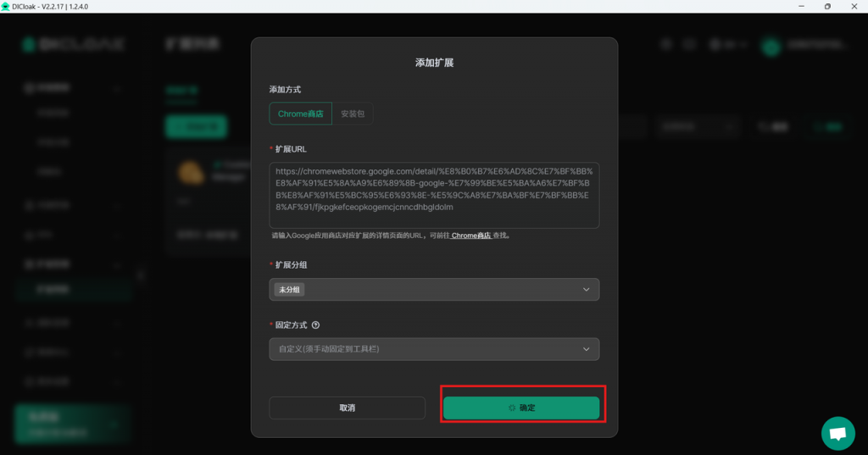
Task: Open the green chat support bubble
Action: 837,433
